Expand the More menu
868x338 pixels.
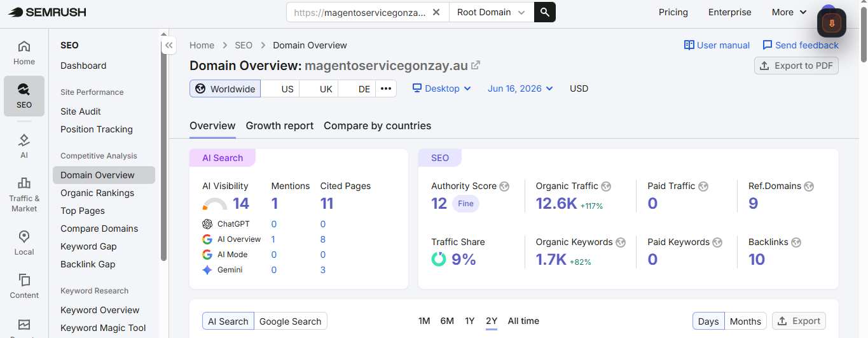click(789, 12)
